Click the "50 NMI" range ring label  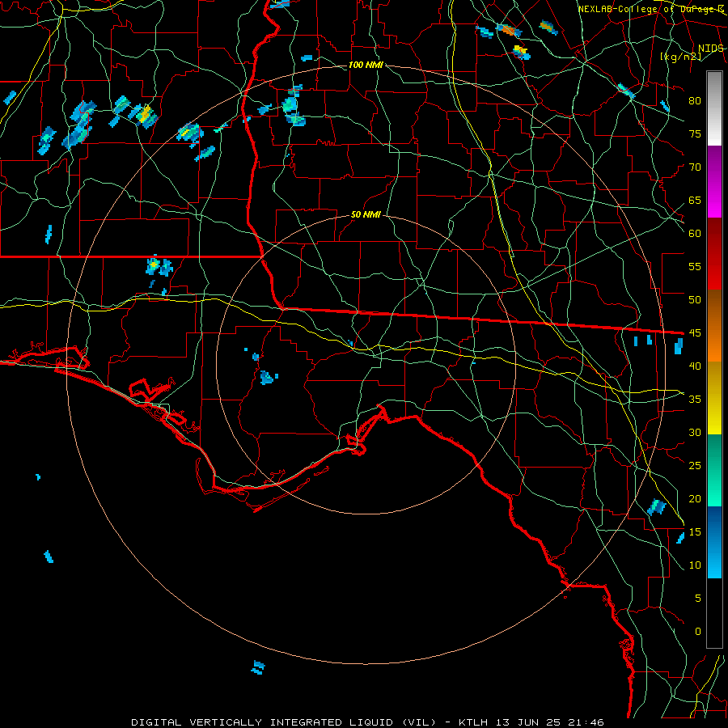click(x=366, y=214)
